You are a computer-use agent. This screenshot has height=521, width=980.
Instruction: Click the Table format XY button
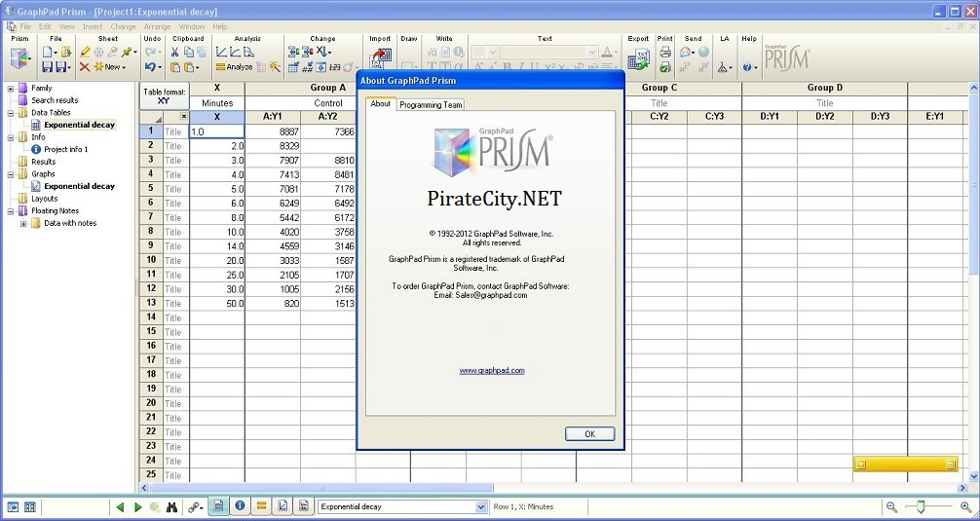click(163, 96)
